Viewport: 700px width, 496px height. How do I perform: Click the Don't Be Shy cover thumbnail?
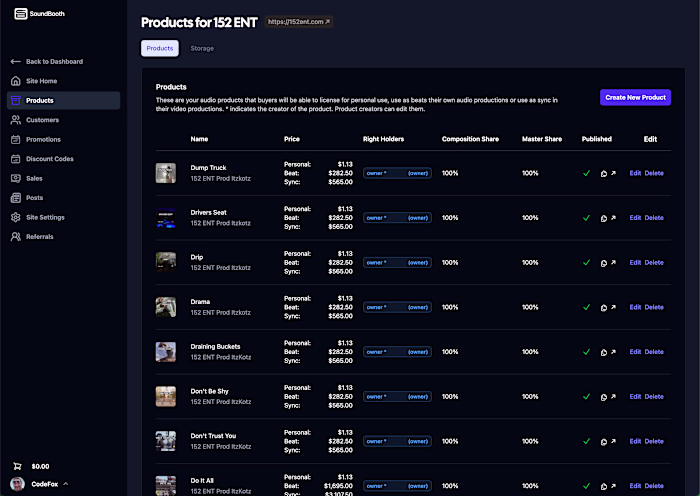(166, 396)
